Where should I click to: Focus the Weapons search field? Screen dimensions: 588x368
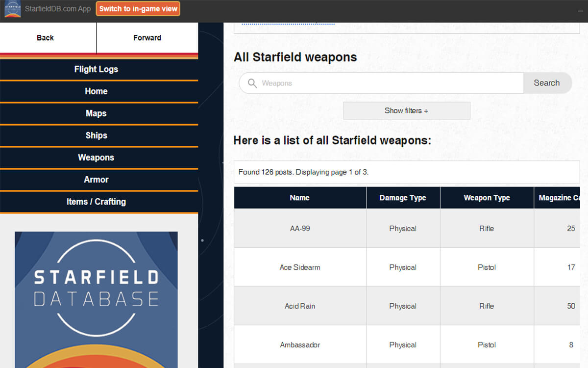(x=381, y=83)
